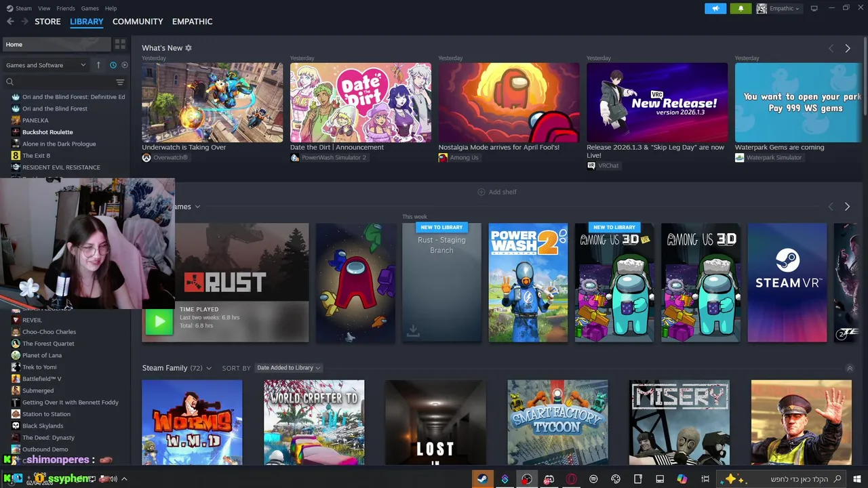Open PowerWash 2 game cover
The height and width of the screenshot is (488, 868).
[x=528, y=283]
